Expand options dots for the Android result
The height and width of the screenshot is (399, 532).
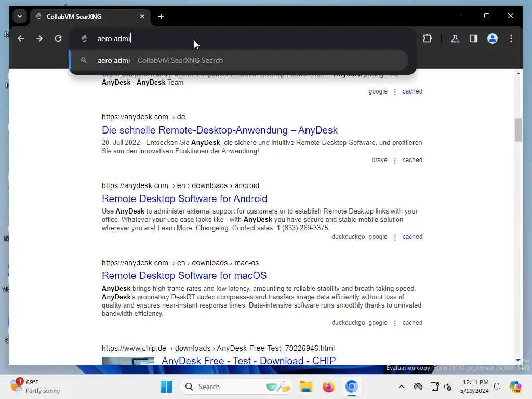[x=395, y=237]
